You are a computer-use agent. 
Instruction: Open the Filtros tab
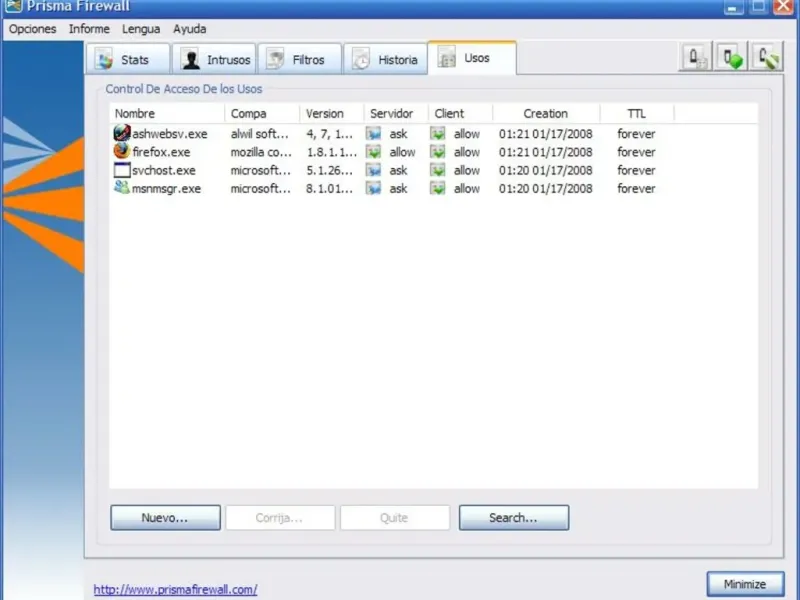pyautogui.click(x=299, y=59)
